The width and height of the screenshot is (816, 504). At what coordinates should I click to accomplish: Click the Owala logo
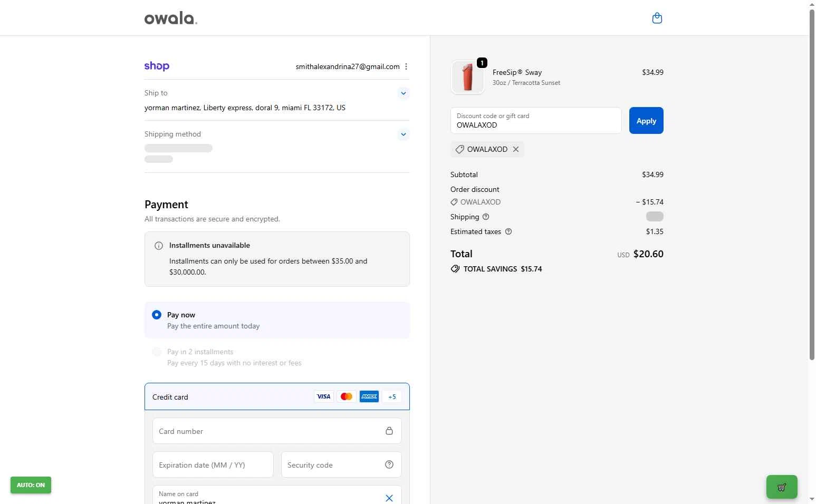point(170,18)
